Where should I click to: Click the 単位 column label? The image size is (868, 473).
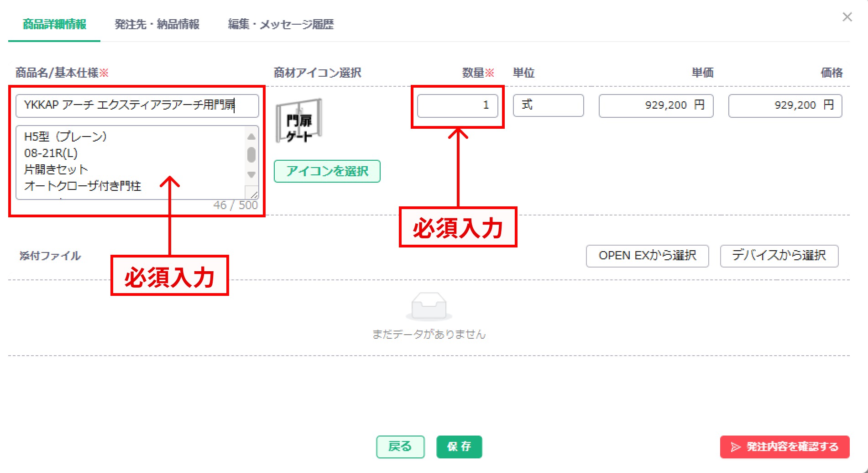524,73
